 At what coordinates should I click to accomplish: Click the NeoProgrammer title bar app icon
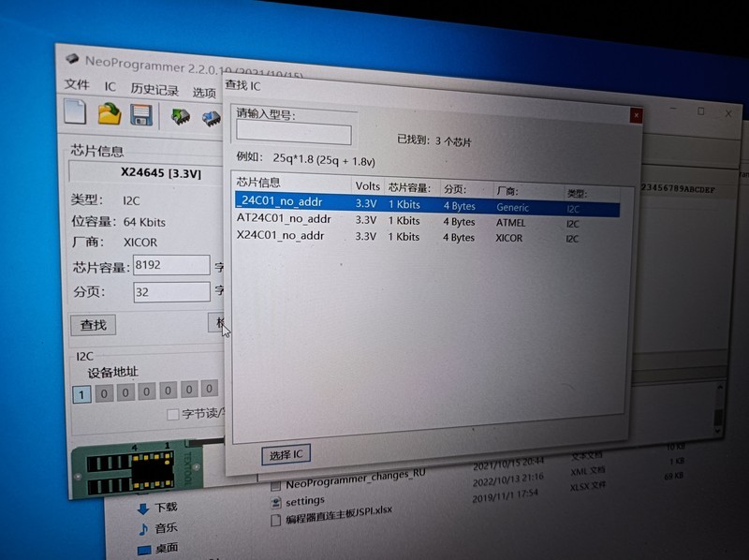(72, 59)
